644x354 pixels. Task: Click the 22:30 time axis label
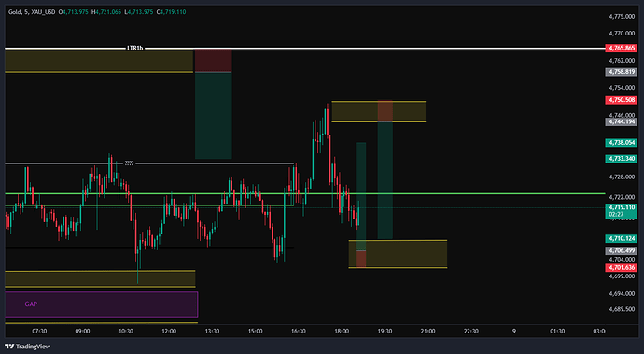[x=471, y=331]
